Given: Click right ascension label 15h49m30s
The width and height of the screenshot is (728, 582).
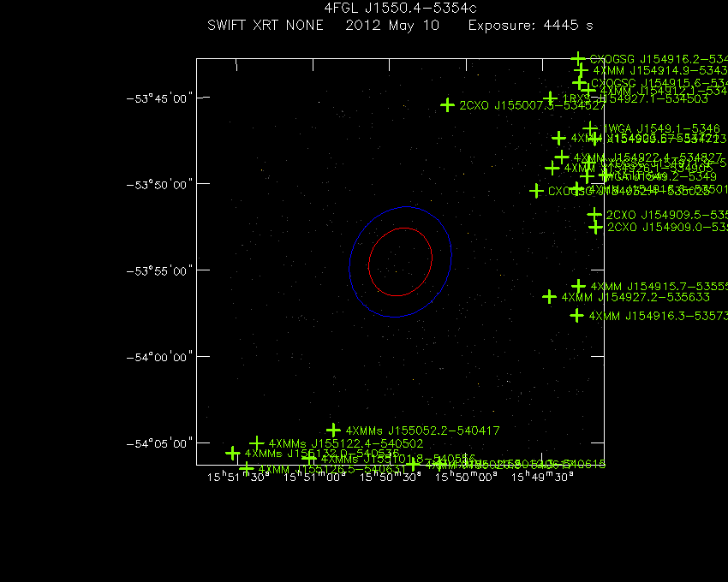Looking at the screenshot, I should point(542,477).
